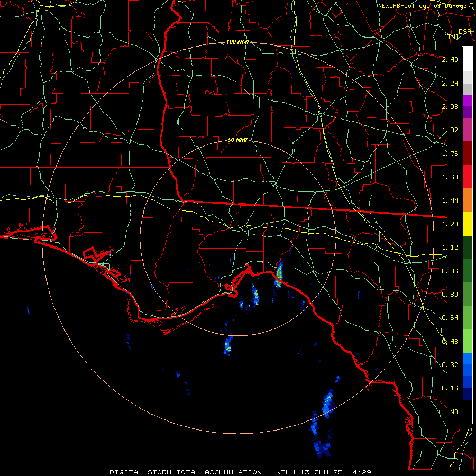
Task: Click the white 2.40 swatch in the legend
Action: click(x=467, y=59)
